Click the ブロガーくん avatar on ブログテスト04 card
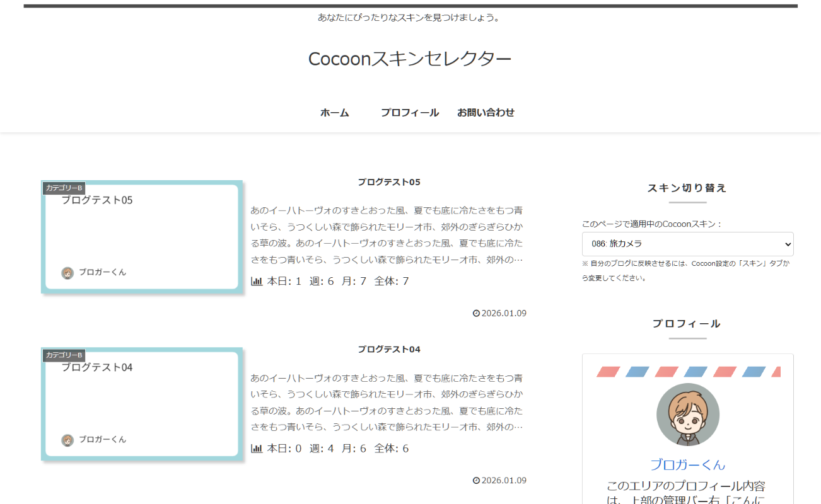The image size is (821, 504). [67, 440]
